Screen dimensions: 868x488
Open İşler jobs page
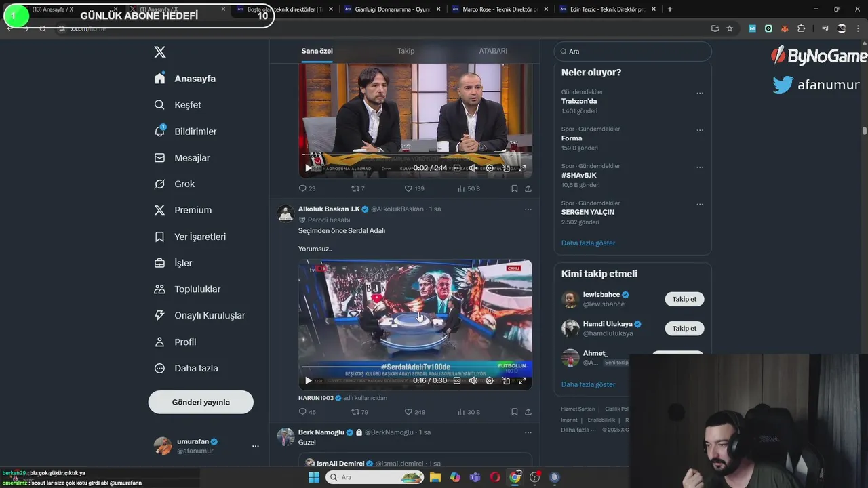tap(173, 263)
